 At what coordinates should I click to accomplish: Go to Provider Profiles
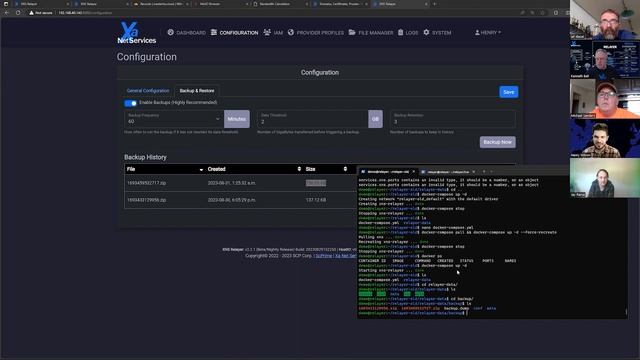click(x=316, y=33)
